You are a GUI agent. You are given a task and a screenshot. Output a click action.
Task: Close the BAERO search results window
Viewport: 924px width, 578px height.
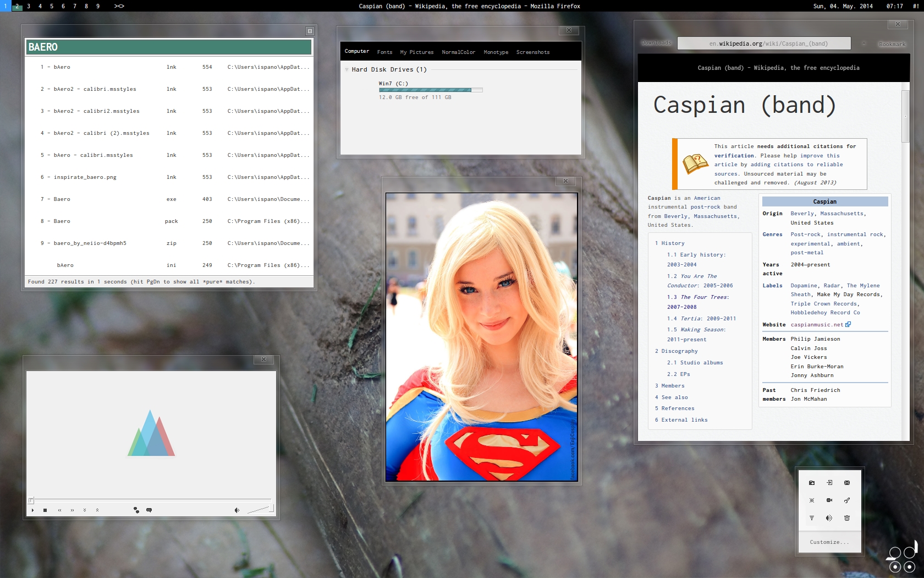[310, 31]
